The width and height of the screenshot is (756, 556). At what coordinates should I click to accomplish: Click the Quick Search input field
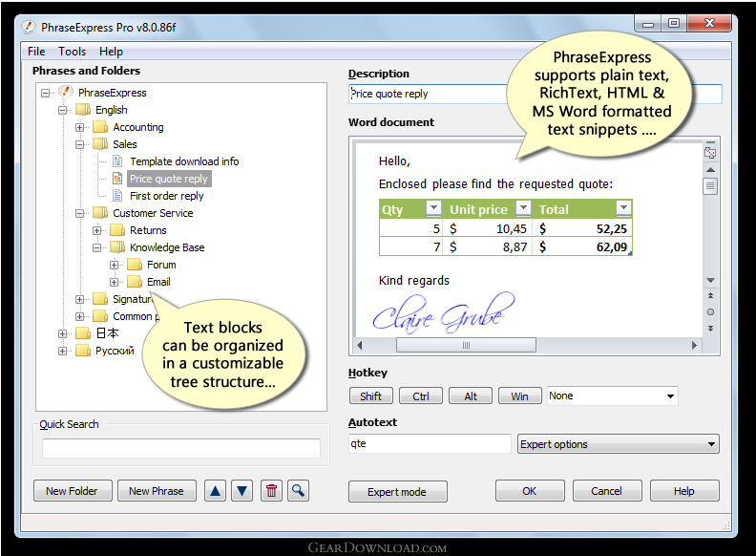(x=181, y=448)
